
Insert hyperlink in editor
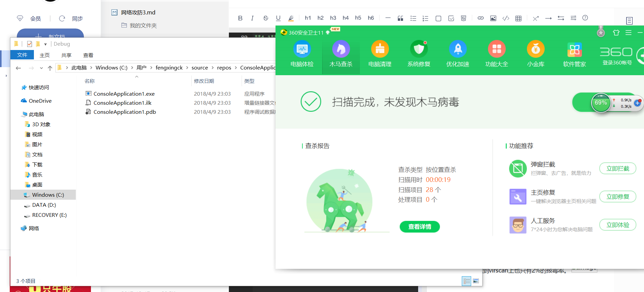click(481, 18)
